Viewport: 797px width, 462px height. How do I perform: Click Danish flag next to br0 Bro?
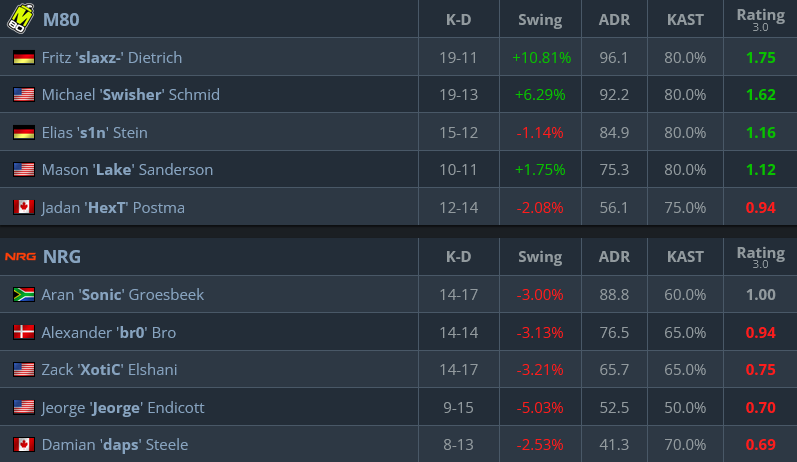click(x=23, y=332)
